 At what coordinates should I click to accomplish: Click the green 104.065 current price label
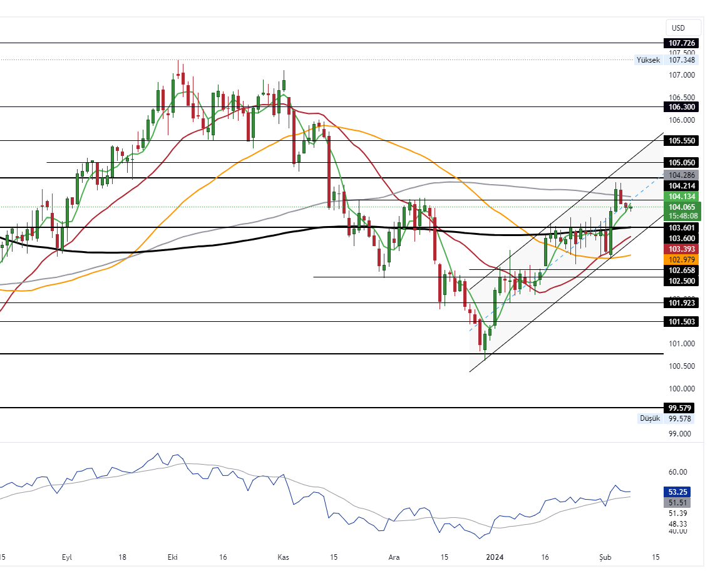[x=682, y=207]
